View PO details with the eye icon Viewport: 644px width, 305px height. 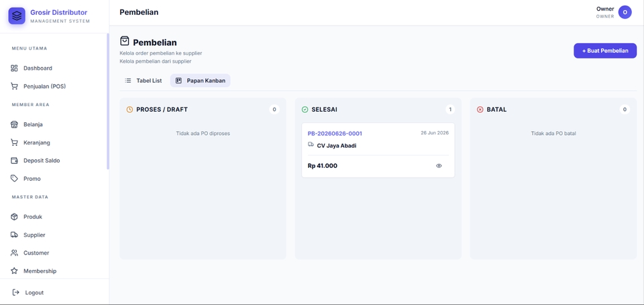pos(439,166)
